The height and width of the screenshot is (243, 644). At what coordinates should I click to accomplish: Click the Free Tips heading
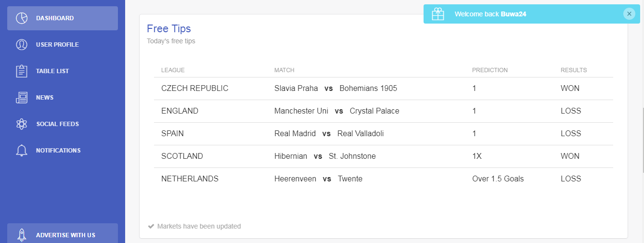point(169,29)
